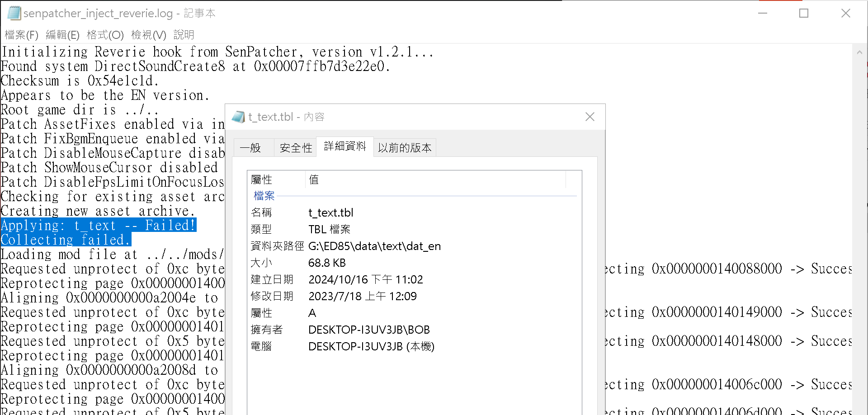Open the 說明 help menu in Notepad
Screen dimensions: 868x415
[x=184, y=35]
